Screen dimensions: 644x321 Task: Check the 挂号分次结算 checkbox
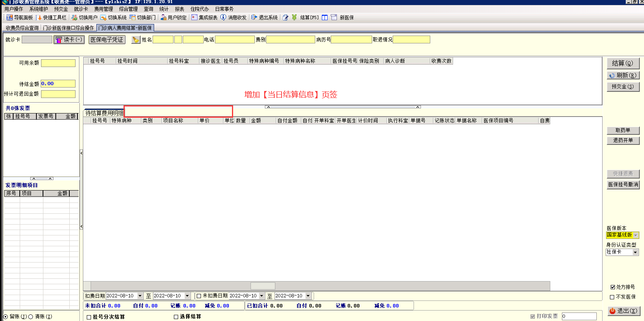pyautogui.click(x=89, y=317)
